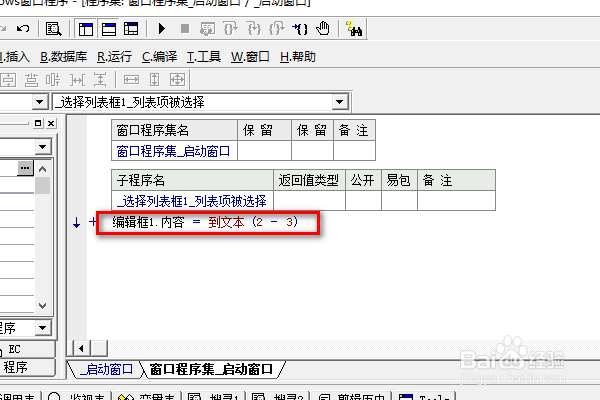Click the side panel ellipsis button
The height and width of the screenshot is (400, 600).
(x=25, y=168)
